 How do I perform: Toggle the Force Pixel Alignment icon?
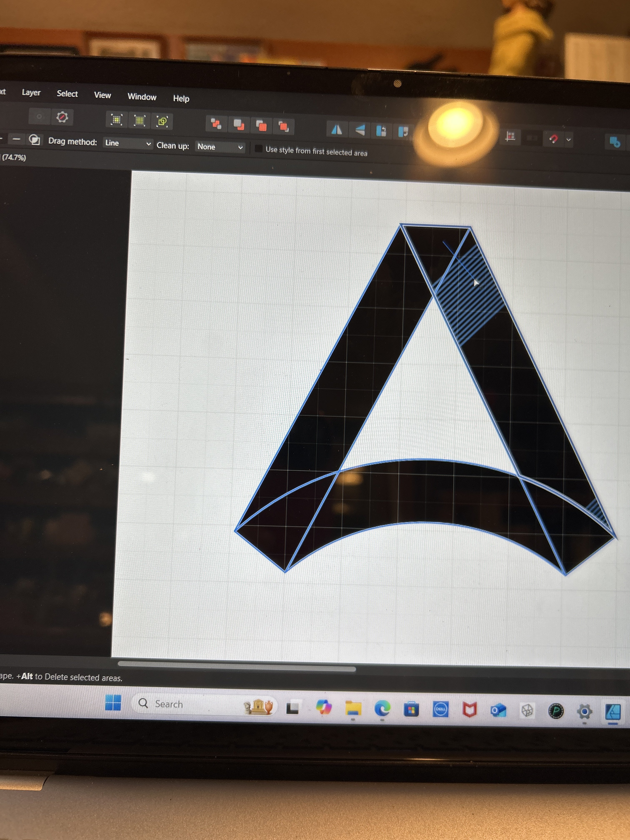coord(510,137)
